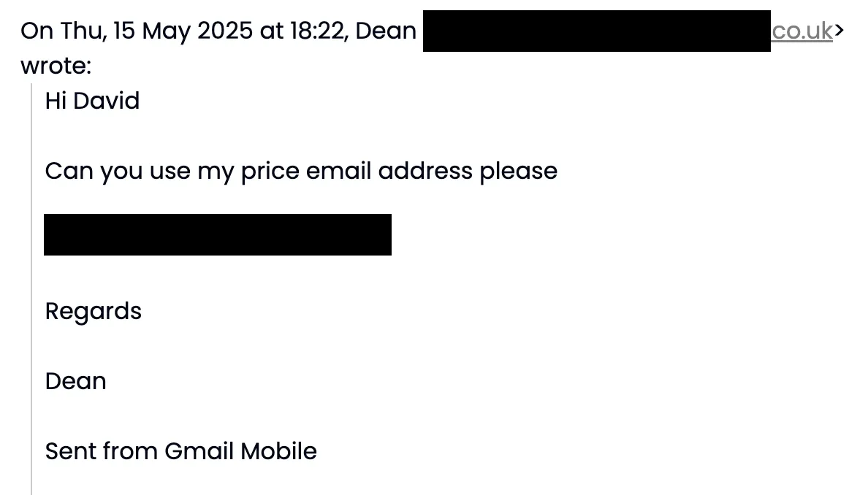Viewport: 868px width, 495px height.
Task: Click the "Sent from Gmail Mobile" footer line
Action: [181, 451]
